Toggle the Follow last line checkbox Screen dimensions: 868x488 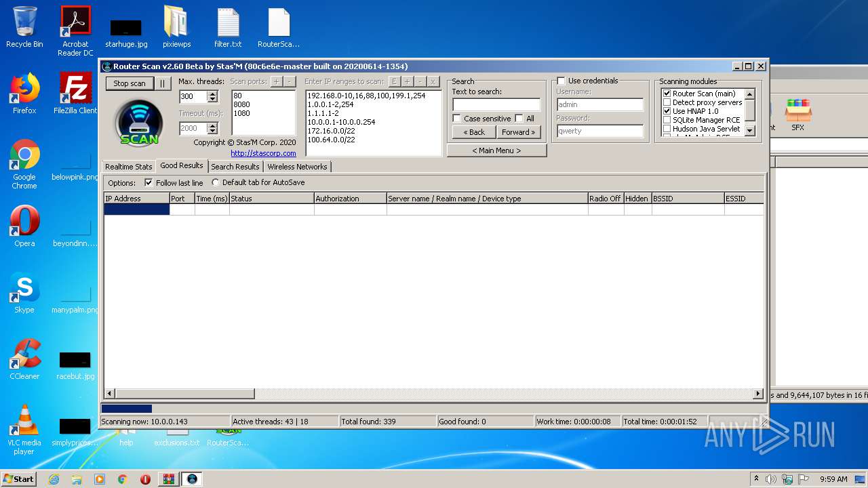tap(149, 183)
